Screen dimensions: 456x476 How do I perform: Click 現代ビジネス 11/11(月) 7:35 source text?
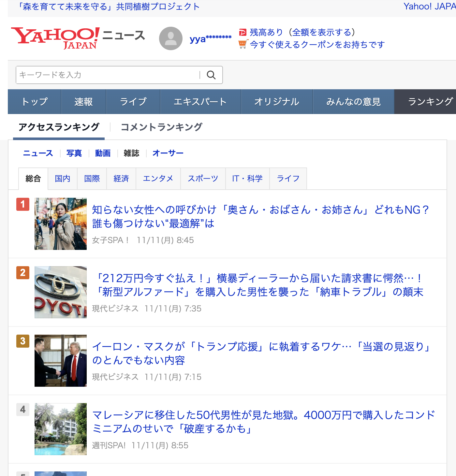pos(147,309)
